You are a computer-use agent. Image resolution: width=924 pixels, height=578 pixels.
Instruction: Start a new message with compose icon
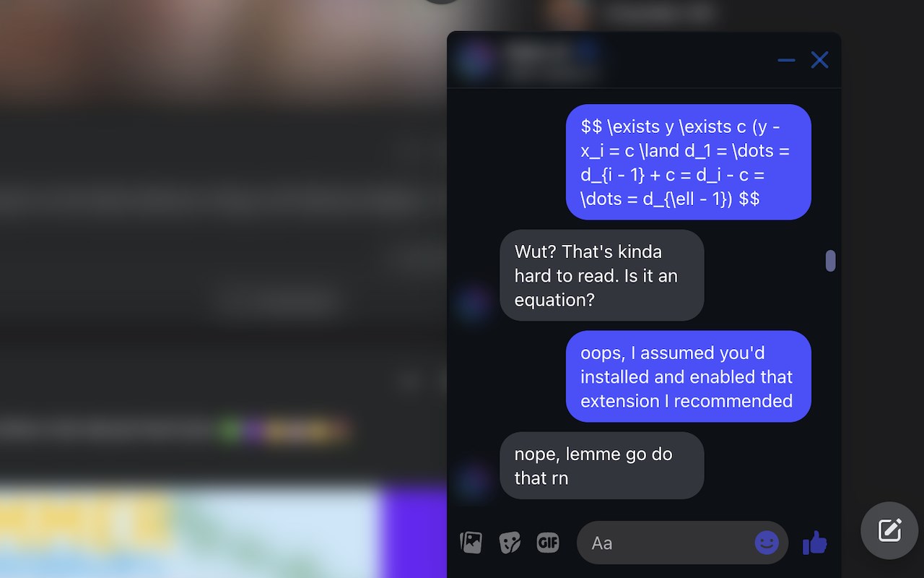pyautogui.click(x=889, y=530)
